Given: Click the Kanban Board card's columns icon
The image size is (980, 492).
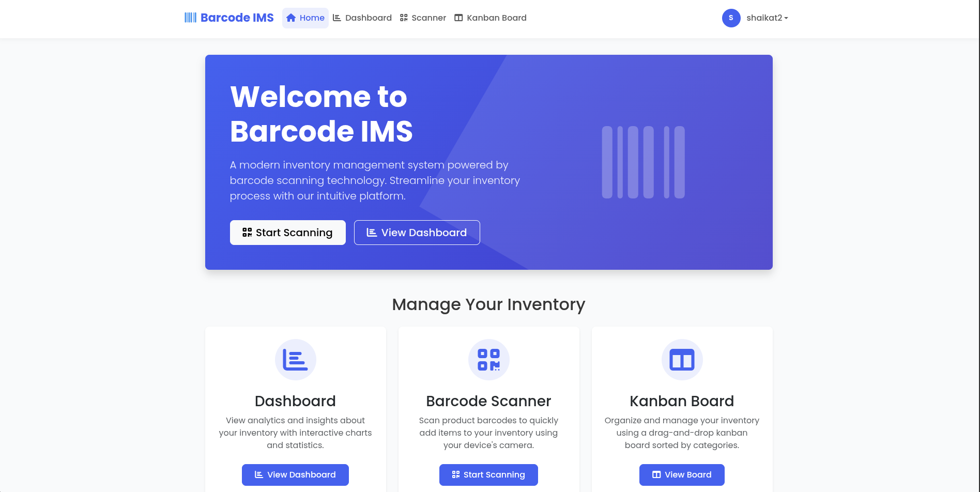Looking at the screenshot, I should tap(682, 359).
